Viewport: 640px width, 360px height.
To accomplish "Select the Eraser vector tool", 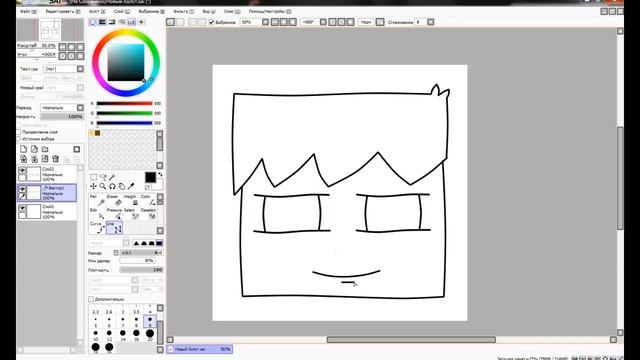I will (114, 200).
